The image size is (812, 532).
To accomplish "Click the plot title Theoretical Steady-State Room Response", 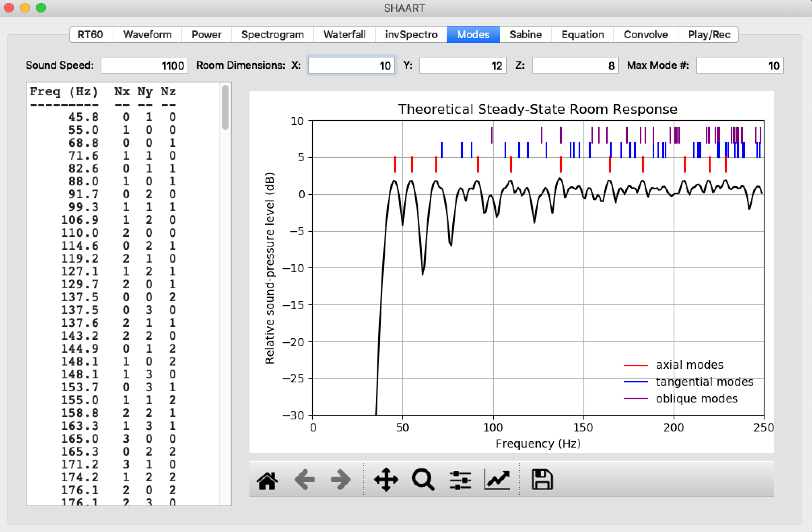I will click(538, 109).
